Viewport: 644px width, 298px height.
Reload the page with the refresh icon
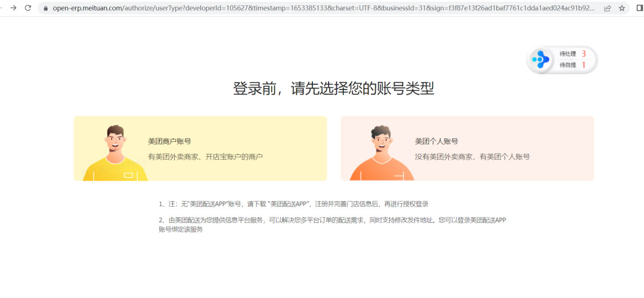[x=28, y=8]
